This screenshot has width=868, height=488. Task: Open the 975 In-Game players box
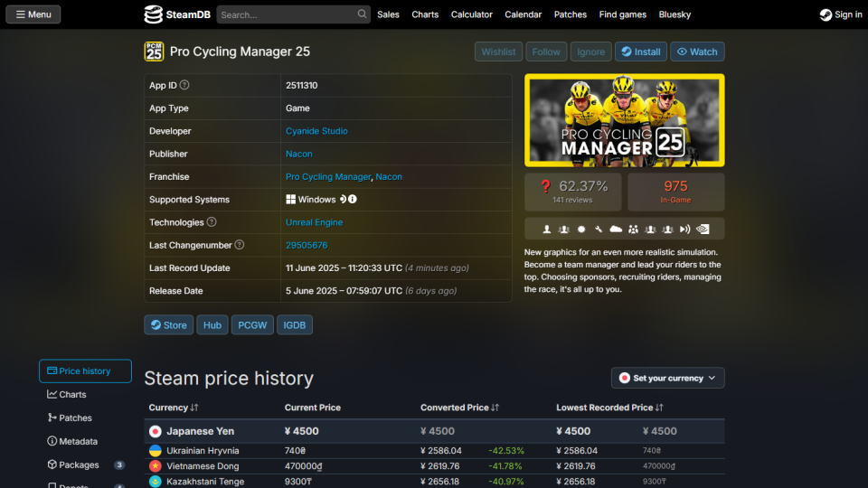point(676,192)
